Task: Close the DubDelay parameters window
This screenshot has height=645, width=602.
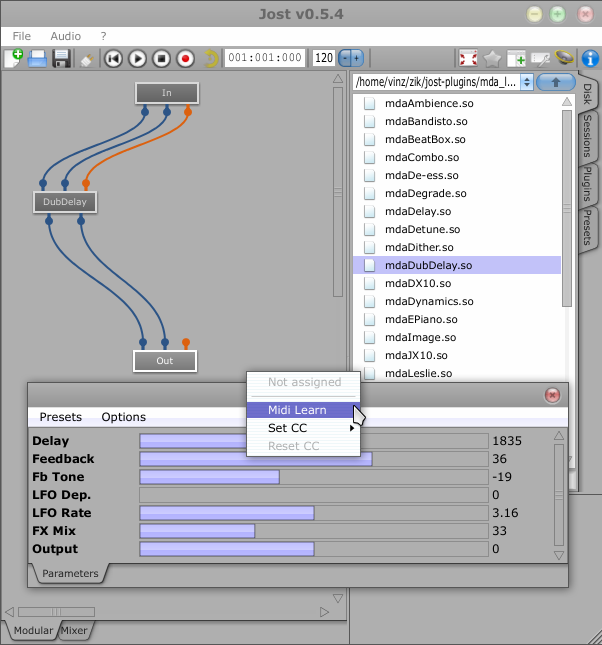Action: pyautogui.click(x=552, y=395)
